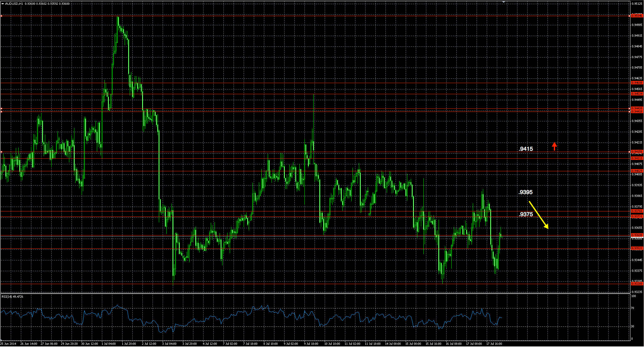The height and width of the screenshot is (347, 644).
Task: Click the gray chart shift triangle marker
Action: tap(504, 2)
